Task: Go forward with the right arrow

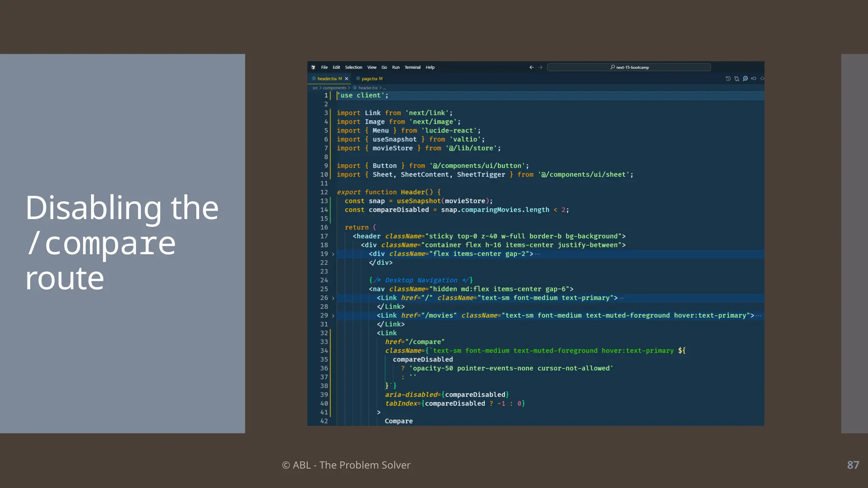Action: click(540, 67)
